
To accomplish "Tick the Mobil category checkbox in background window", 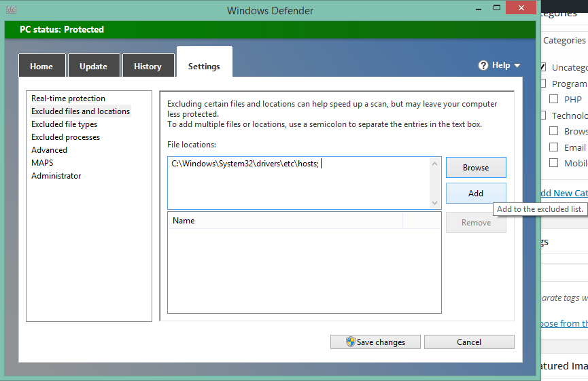I will coord(553,163).
